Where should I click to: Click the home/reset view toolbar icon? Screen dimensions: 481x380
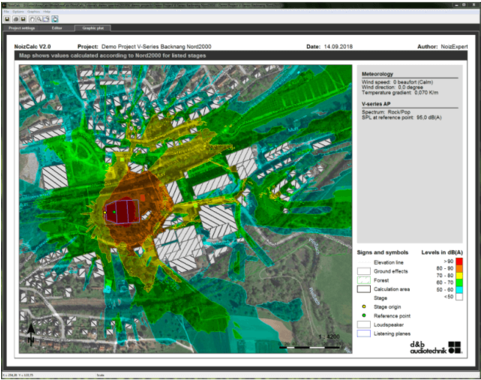point(32,19)
